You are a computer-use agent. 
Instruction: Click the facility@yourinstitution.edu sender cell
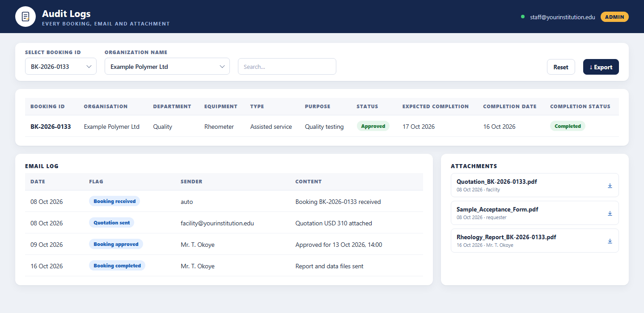click(217, 223)
